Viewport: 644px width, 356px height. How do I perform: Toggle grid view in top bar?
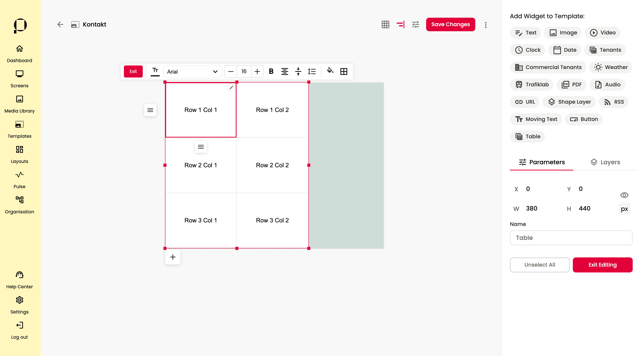coord(385,24)
